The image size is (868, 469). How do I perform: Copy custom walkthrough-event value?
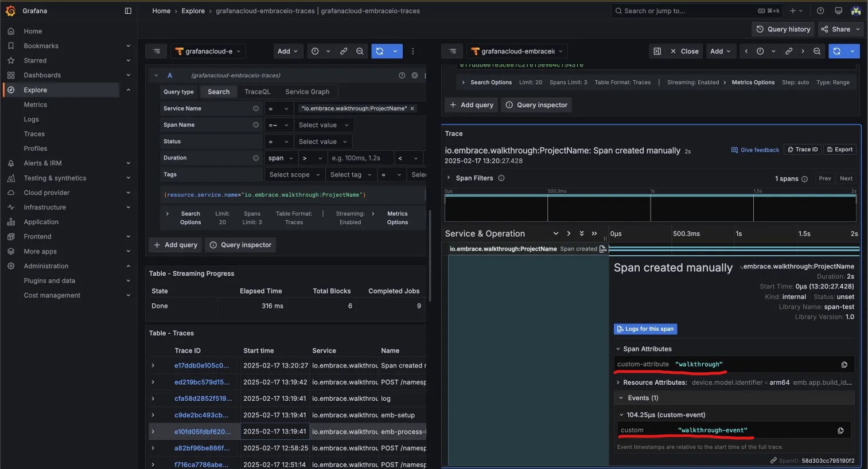(840, 431)
